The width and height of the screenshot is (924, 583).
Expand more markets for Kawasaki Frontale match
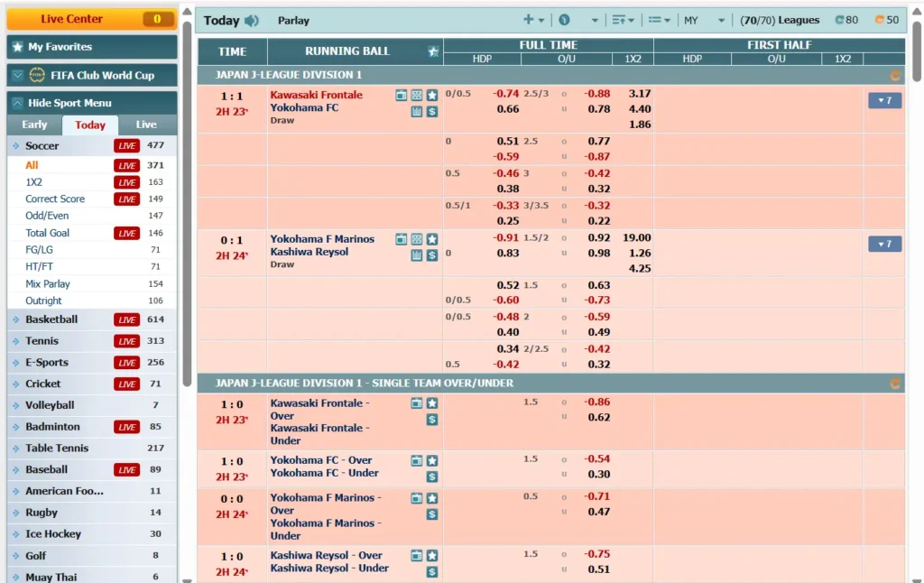[884, 100]
